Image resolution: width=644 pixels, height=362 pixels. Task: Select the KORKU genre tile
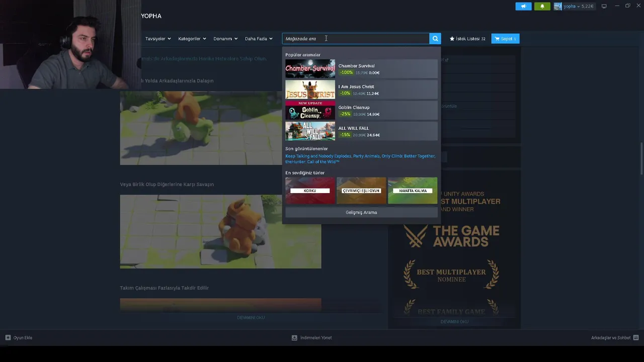pyautogui.click(x=310, y=191)
